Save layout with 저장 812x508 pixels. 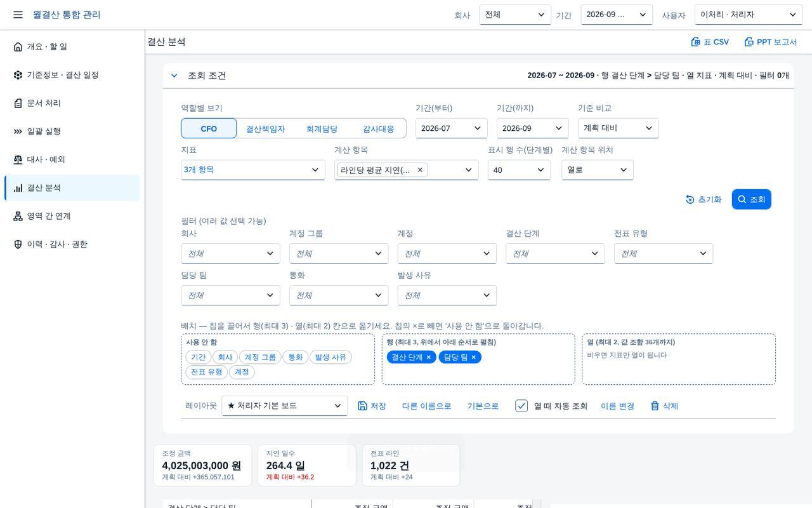372,406
